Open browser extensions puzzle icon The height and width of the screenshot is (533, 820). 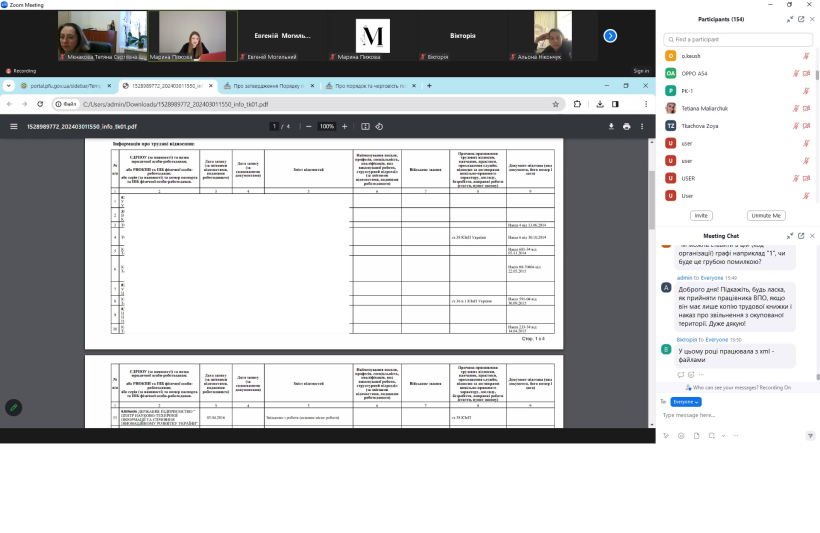tap(577, 104)
